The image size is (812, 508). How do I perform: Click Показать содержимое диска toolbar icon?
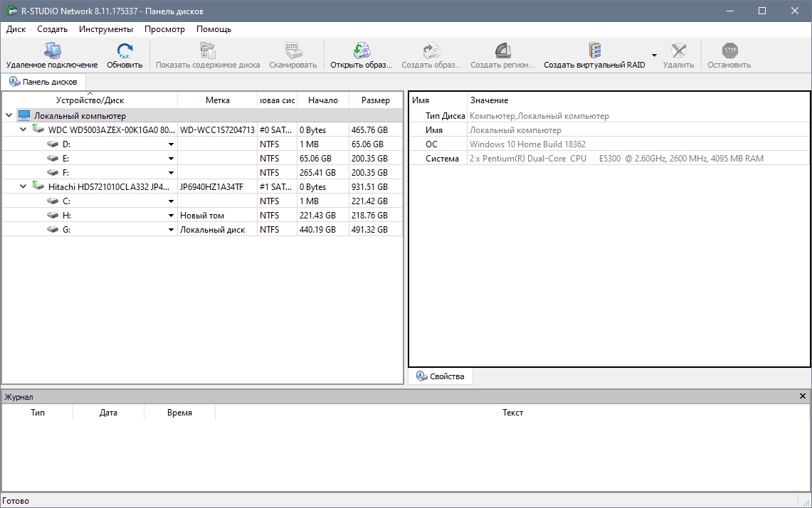pos(208,51)
